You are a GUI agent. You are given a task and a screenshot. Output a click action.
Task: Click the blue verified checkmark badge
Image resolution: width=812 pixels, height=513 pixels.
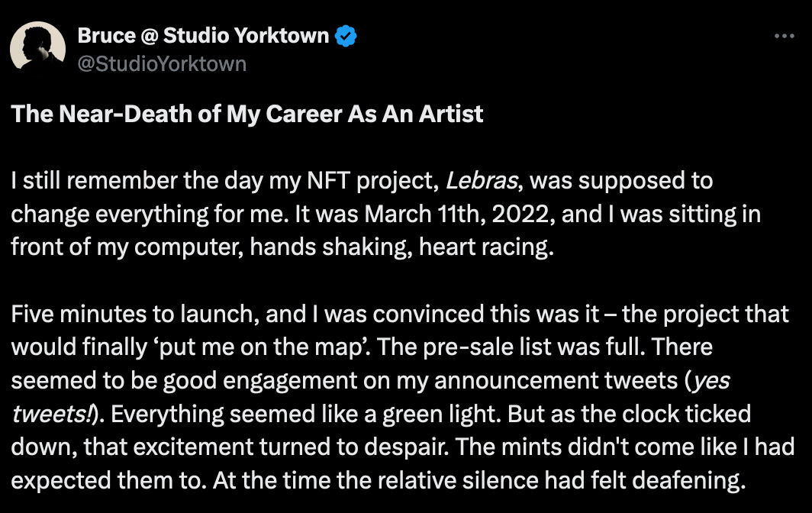point(346,36)
